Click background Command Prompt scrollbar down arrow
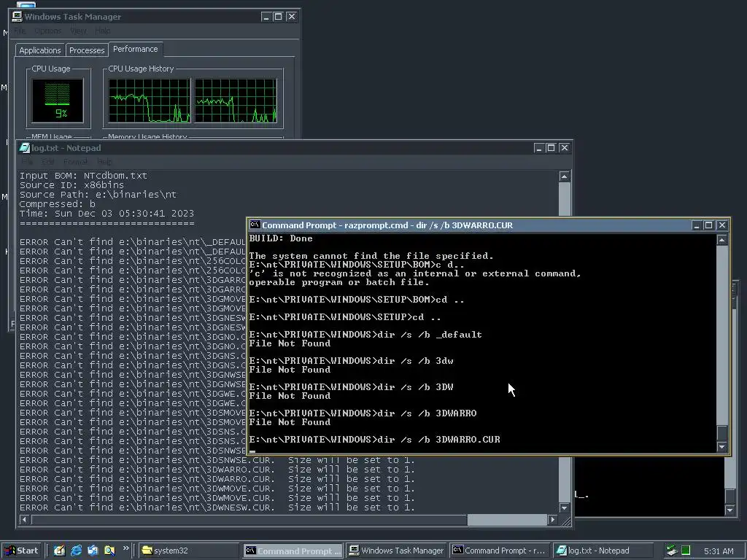The image size is (747, 560). (729, 510)
